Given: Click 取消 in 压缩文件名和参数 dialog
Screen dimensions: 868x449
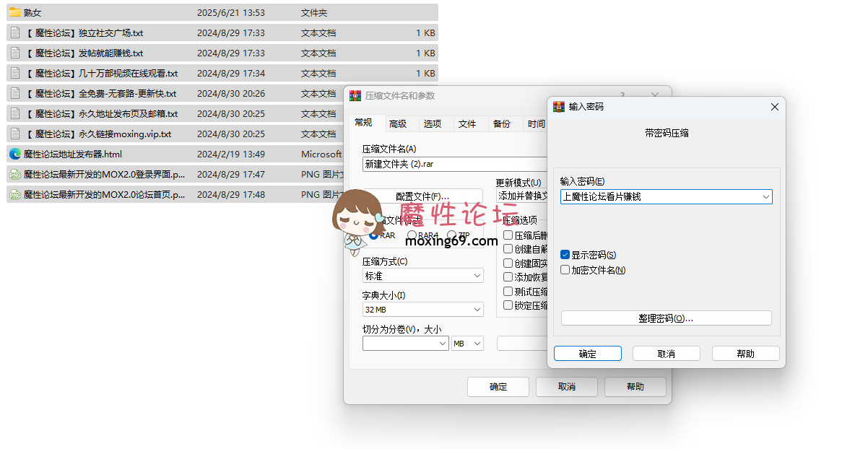Looking at the screenshot, I should click(x=567, y=387).
